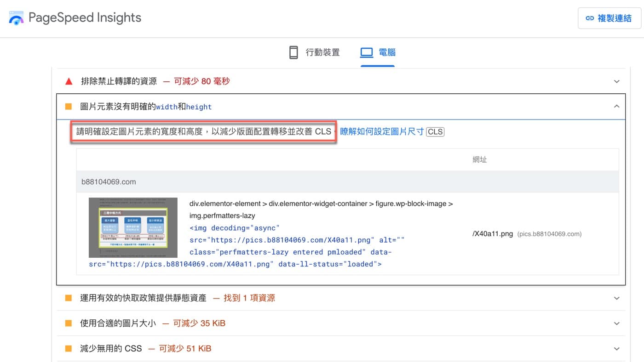Expand the 排除禁止轉譯的資源 audit chevron
Viewport: 644px width, 362px height.
click(617, 81)
